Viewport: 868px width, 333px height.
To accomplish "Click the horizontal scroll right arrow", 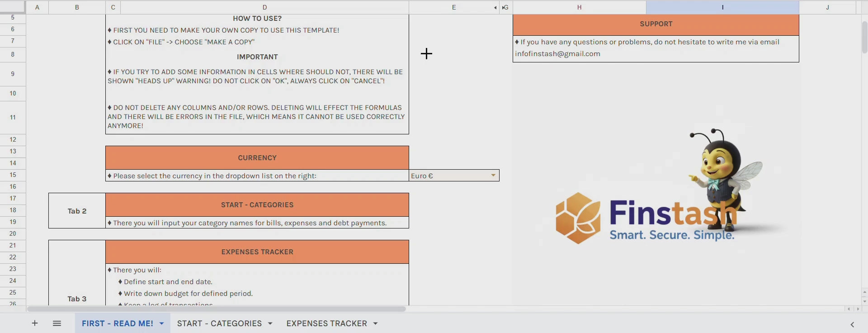I will click(x=858, y=309).
